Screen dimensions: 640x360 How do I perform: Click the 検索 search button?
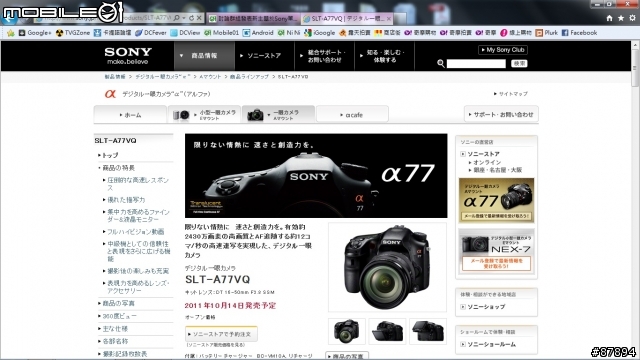coord(519,64)
